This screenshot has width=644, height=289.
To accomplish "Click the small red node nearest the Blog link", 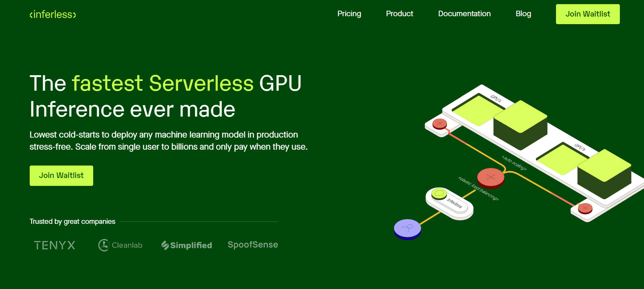I will tap(440, 123).
